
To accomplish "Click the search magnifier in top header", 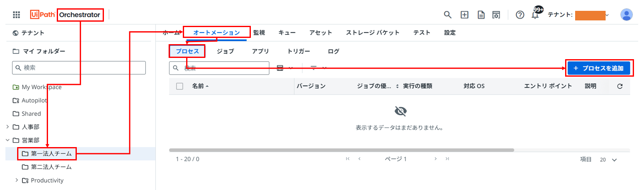I will tap(447, 15).
